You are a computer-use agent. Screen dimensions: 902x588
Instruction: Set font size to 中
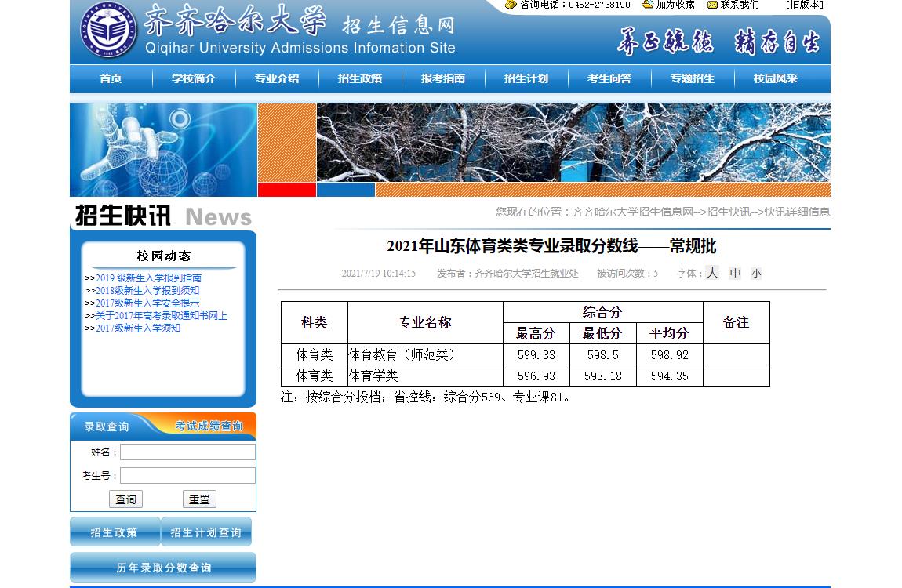[x=735, y=274]
